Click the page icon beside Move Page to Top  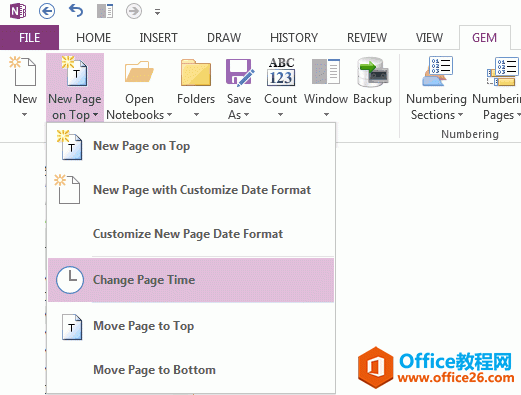pos(72,327)
